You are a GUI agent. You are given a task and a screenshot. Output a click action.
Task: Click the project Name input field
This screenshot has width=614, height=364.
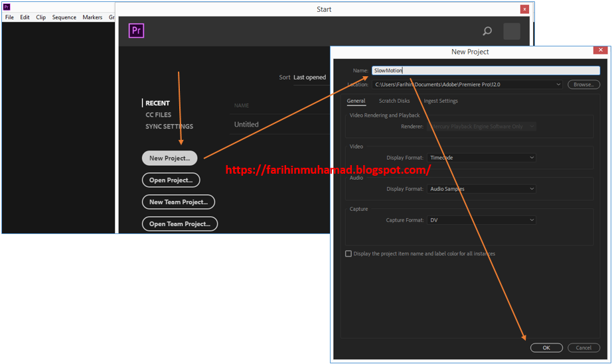(x=486, y=70)
